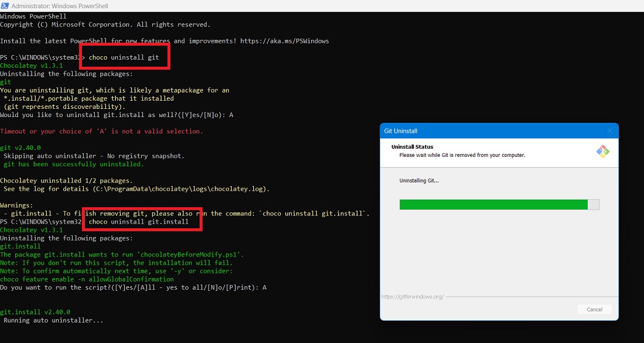Click the PowerShell icon in the title bar
Image resolution: width=644 pixels, height=343 pixels.
pos(6,6)
